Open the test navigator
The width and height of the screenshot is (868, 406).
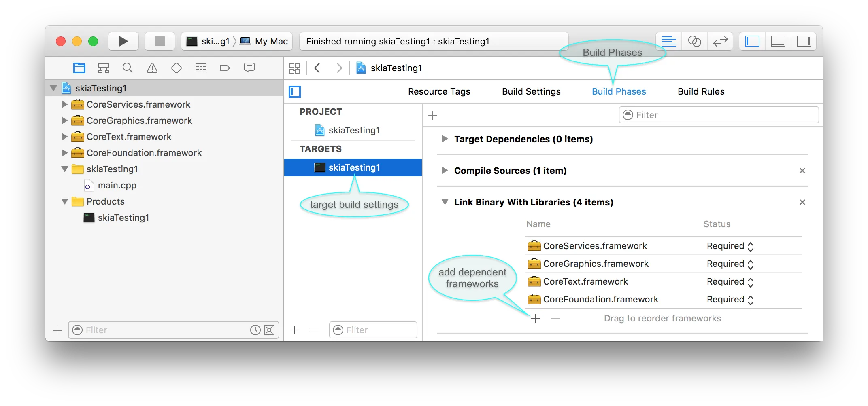177,68
